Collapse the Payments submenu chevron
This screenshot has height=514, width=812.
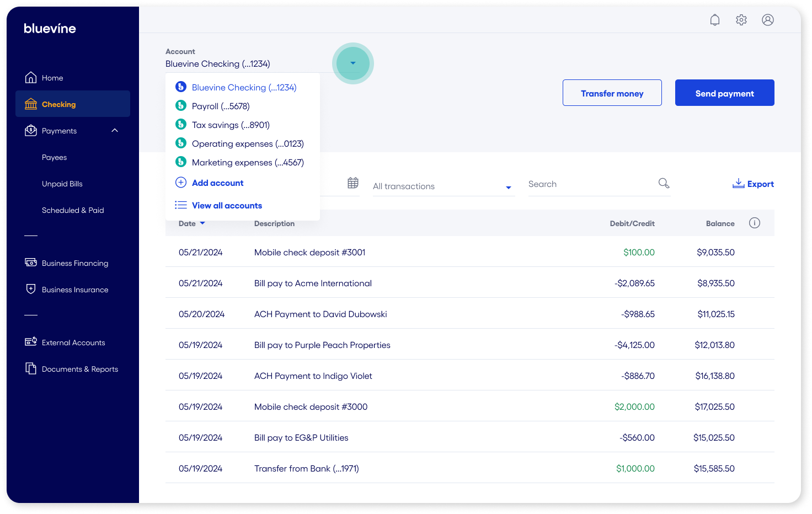click(x=115, y=130)
